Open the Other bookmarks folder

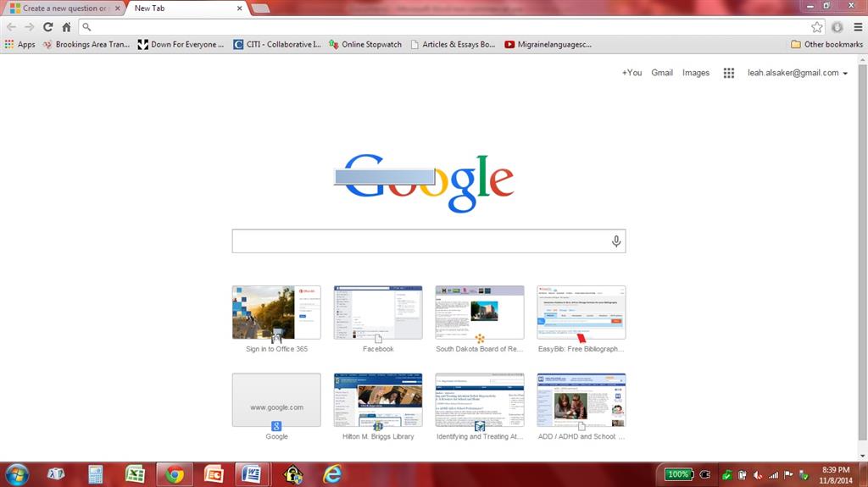click(x=827, y=44)
